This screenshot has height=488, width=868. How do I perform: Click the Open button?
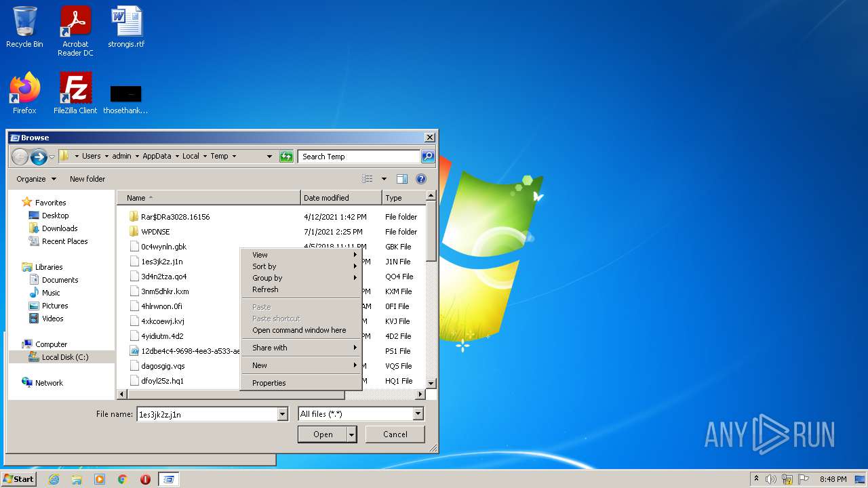pyautogui.click(x=323, y=434)
